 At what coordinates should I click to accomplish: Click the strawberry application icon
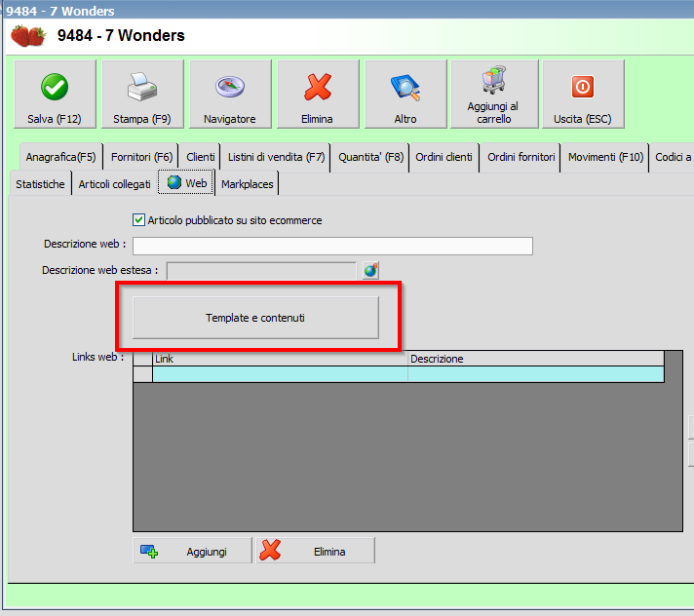(x=28, y=36)
